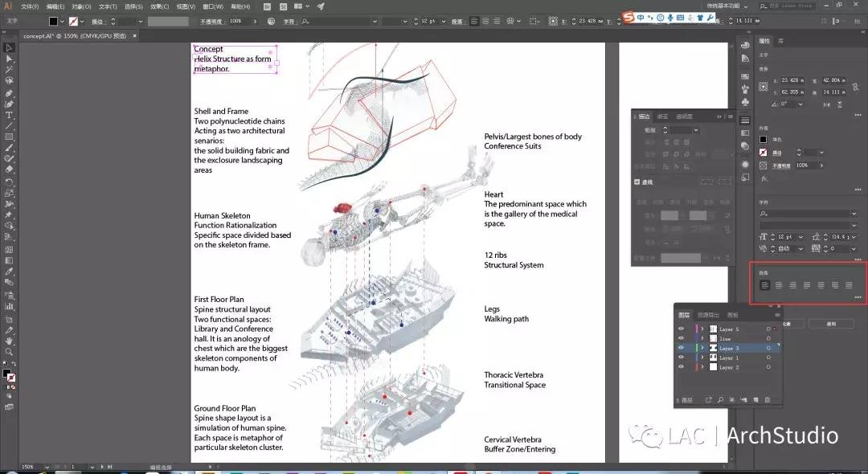Click the fill color swatch in control bar
The height and width of the screenshot is (474, 868).
53,22
